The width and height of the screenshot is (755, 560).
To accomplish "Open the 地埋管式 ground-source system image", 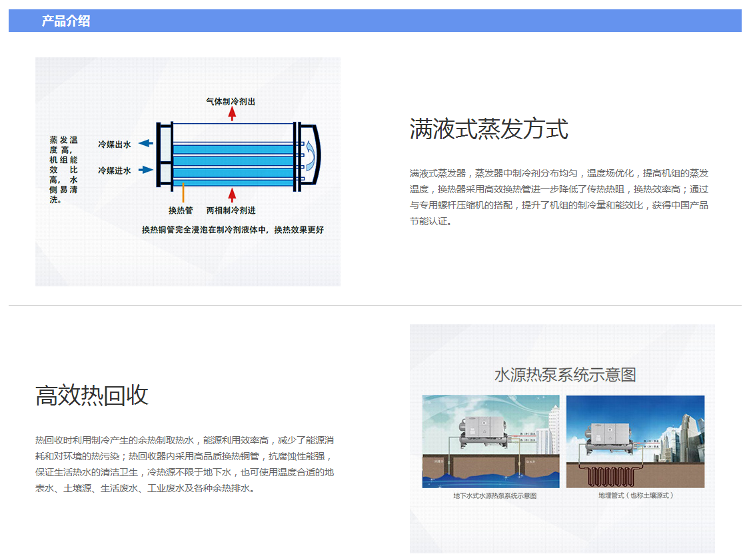I will coord(635,441).
